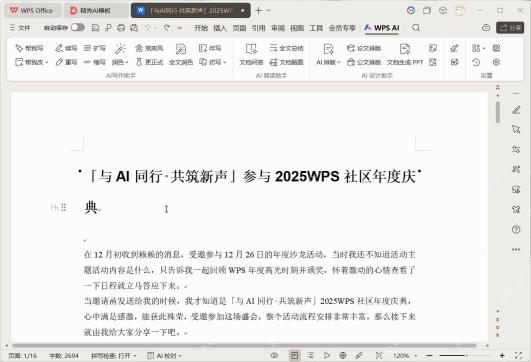Image resolution: width=531 pixels, height=362 pixels.
Task: Toggle the eye protection mode icon in status bar
Action: pos(274,355)
